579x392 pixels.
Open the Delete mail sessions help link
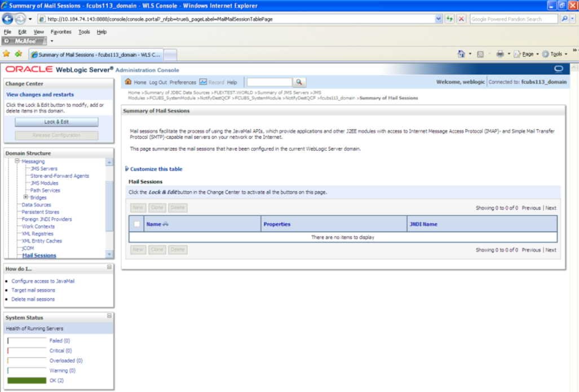tap(33, 299)
